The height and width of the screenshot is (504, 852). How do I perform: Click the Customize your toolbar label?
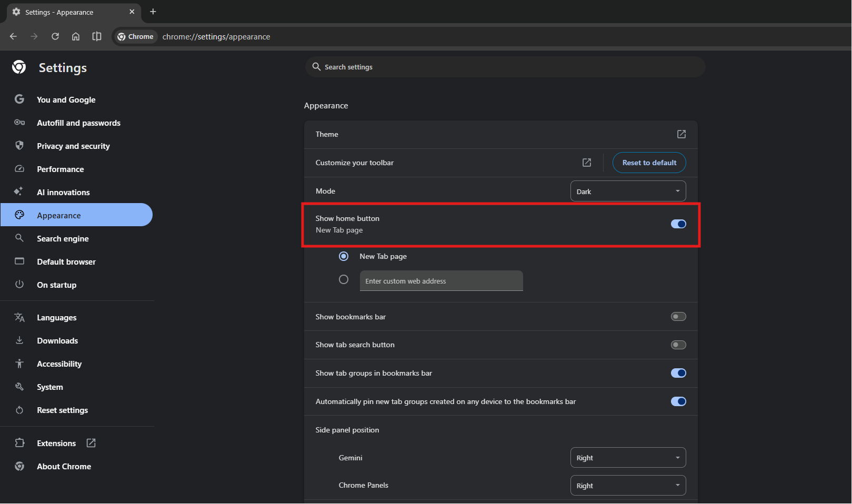pyautogui.click(x=355, y=163)
